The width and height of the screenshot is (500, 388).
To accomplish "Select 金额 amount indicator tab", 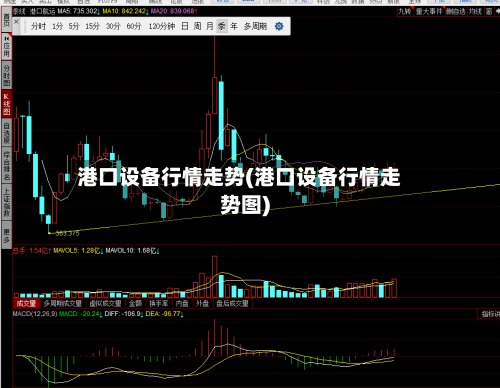I will 135,303.
